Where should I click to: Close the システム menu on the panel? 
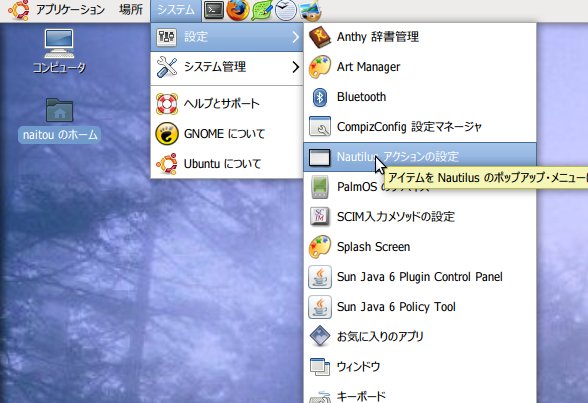click(176, 10)
